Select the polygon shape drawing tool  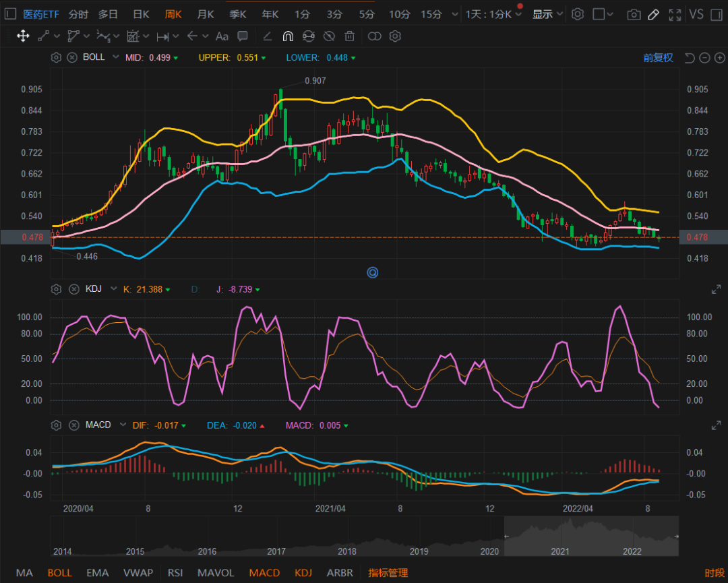point(73,36)
